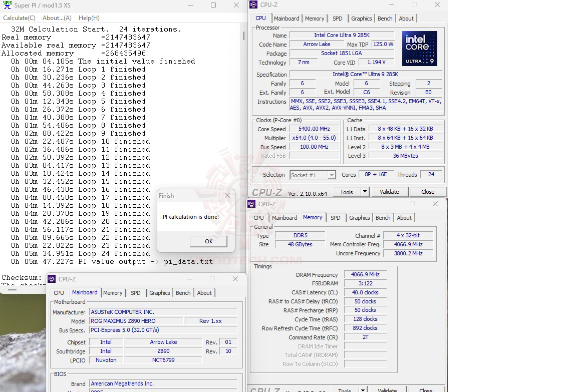Switch to Memory tab in top CPU-Z window
The width and height of the screenshot is (577, 392).
315,19
